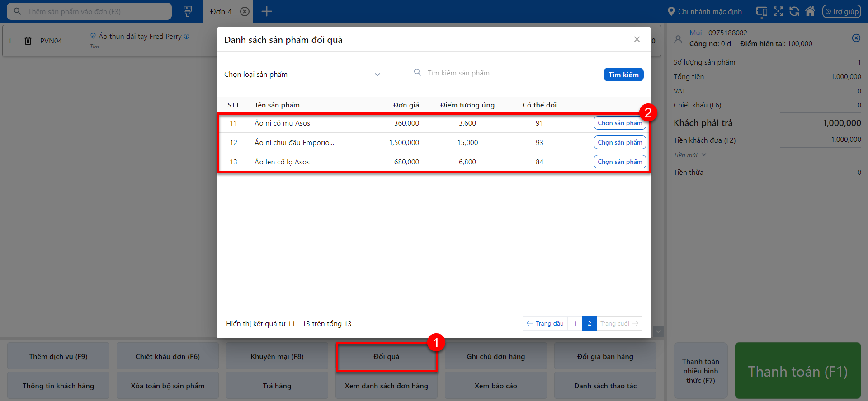Click the Tìm kiếm button
The width and height of the screenshot is (868, 401).
(x=623, y=75)
